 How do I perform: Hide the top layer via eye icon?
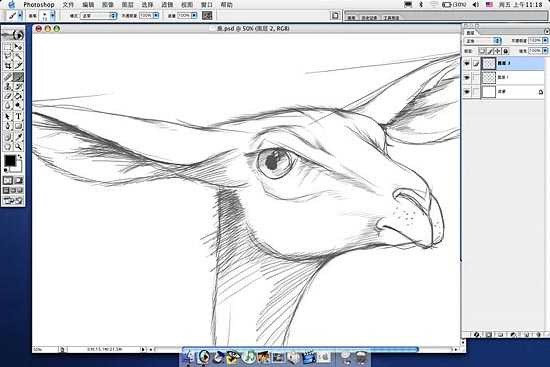(467, 63)
